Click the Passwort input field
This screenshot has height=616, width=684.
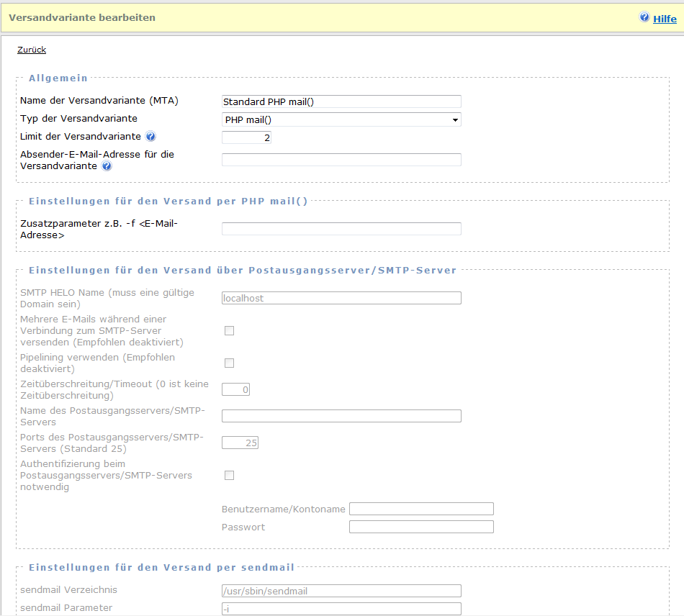[421, 527]
